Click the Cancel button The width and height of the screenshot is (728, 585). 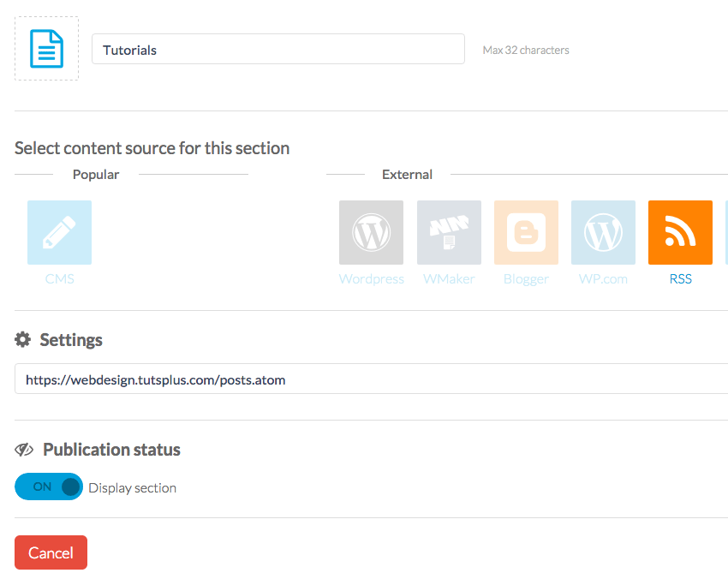pos(51,552)
